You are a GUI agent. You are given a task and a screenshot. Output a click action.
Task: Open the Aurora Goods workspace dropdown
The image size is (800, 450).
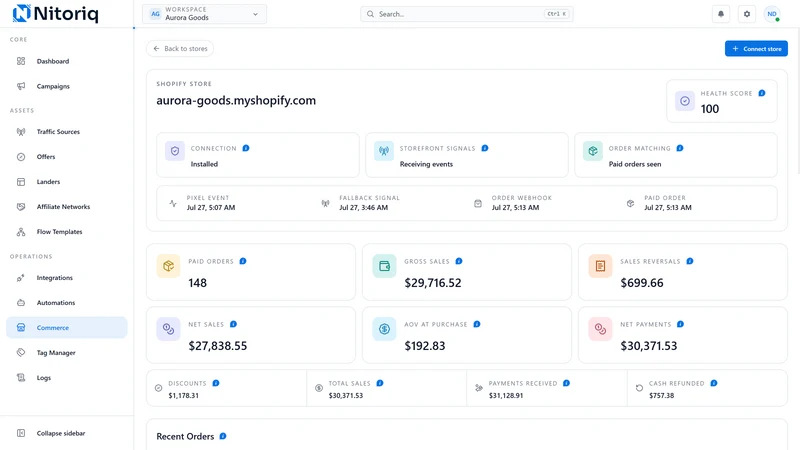(204, 14)
